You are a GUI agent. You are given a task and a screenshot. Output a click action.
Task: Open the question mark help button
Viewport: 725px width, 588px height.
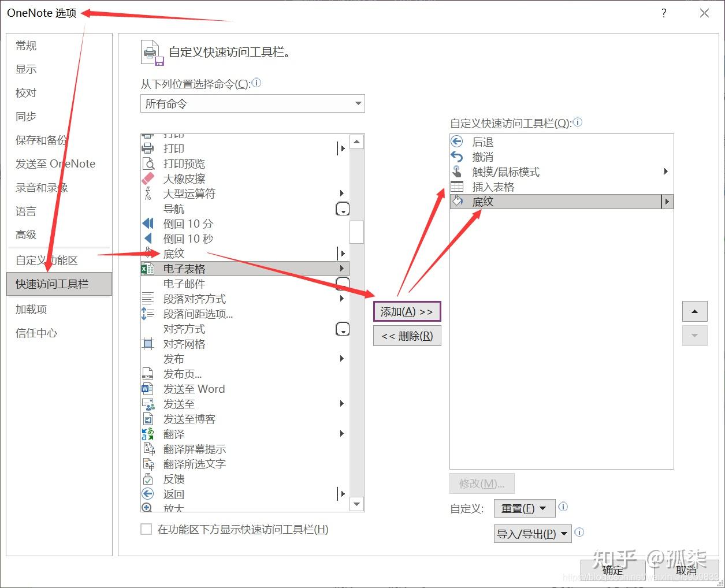pyautogui.click(x=664, y=13)
